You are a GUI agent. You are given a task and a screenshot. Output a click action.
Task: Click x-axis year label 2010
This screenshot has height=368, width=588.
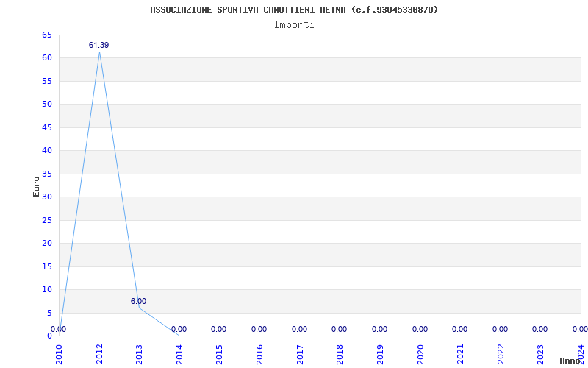pyautogui.click(x=60, y=354)
